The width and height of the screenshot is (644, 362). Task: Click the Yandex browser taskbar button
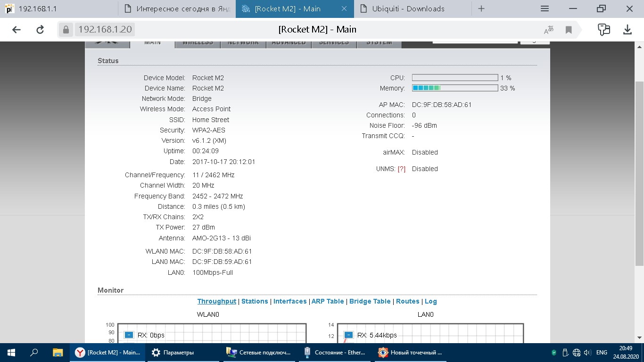(x=108, y=353)
